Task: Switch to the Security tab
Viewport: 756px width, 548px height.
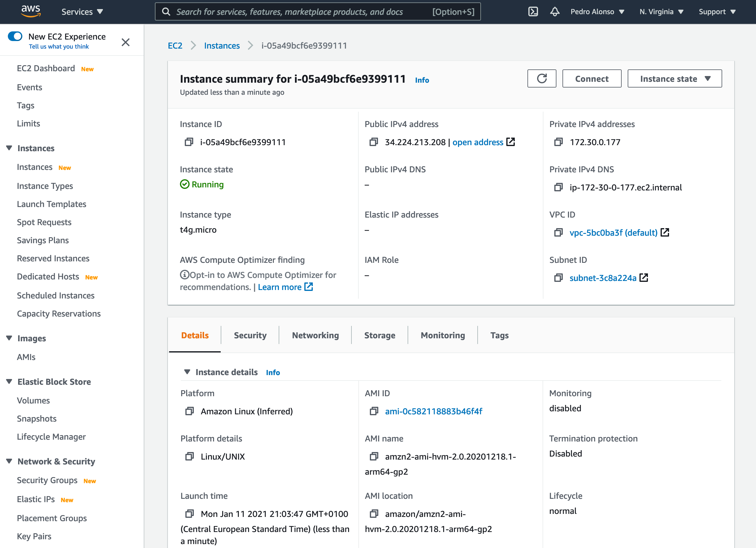Action: (x=250, y=335)
